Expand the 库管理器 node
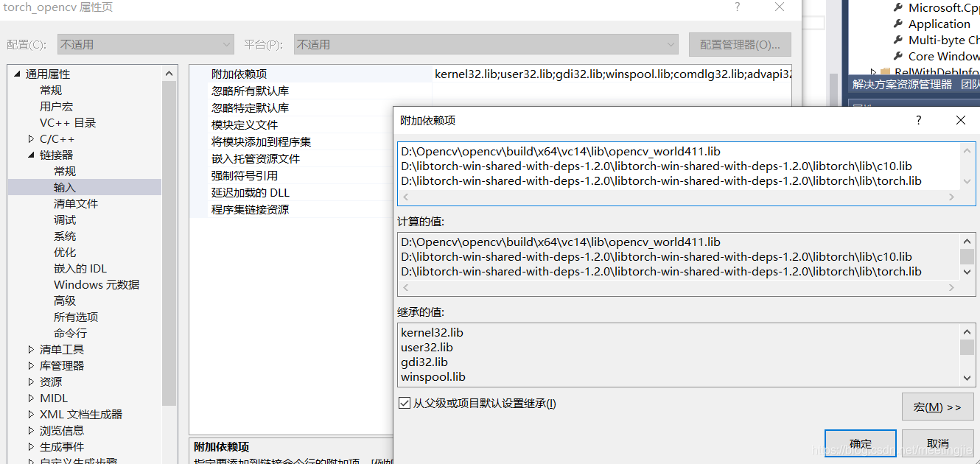The width and height of the screenshot is (980, 464). click(x=31, y=365)
